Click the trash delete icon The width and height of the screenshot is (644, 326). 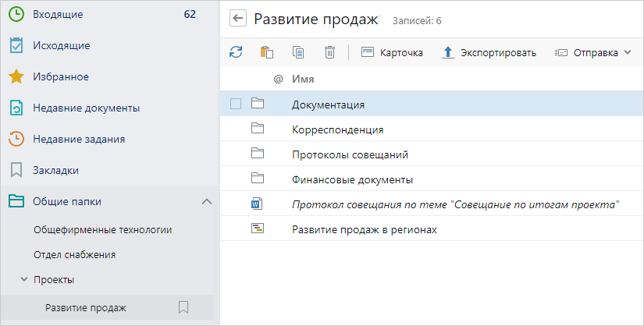(x=329, y=52)
